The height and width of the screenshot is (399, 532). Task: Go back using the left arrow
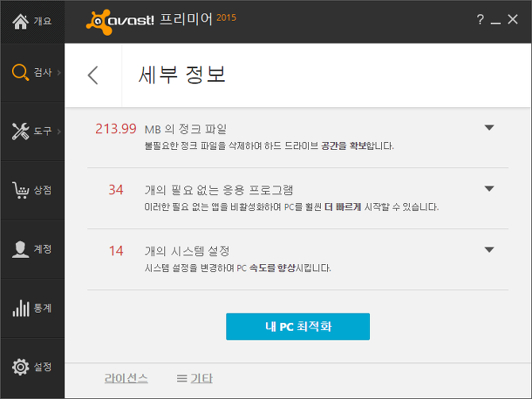93,75
